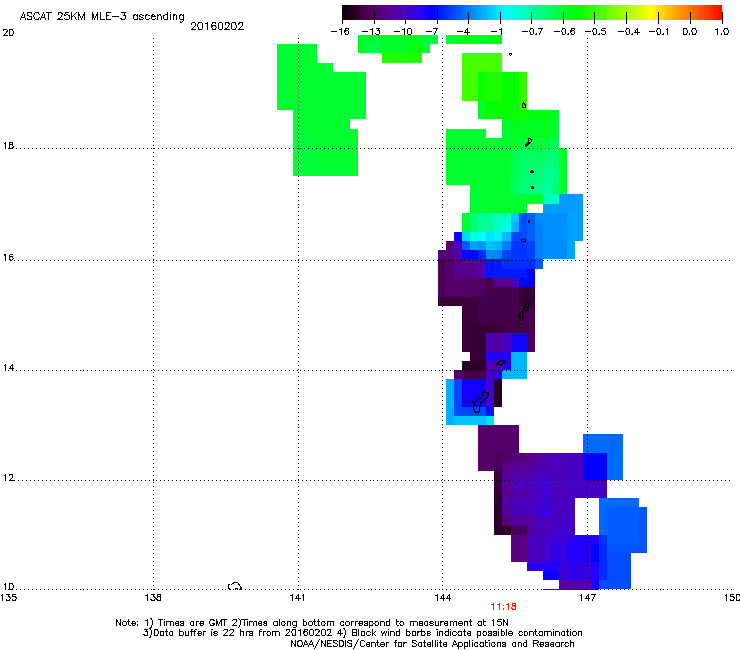Click the -1 color bar label
The width and height of the screenshot is (740, 650).
click(496, 32)
